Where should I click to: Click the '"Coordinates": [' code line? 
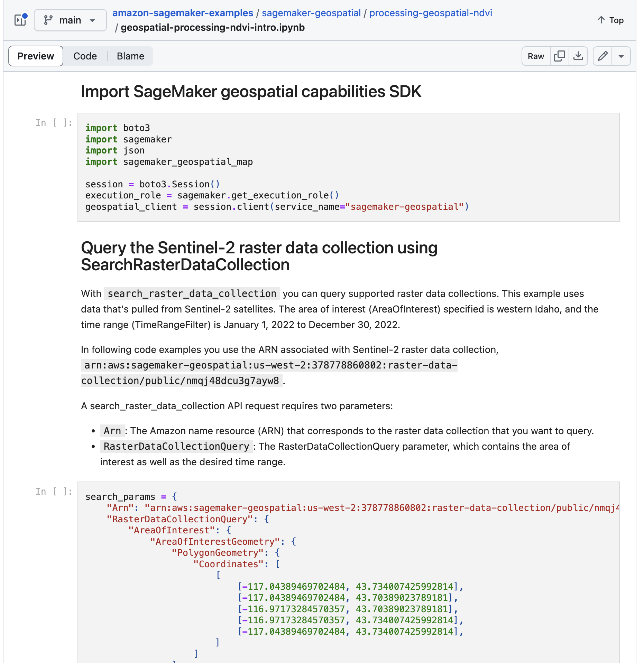pos(237,564)
